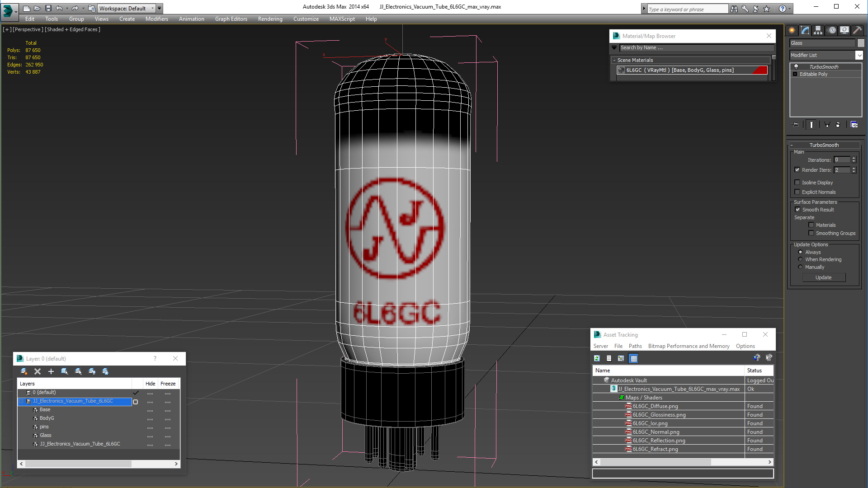This screenshot has width=868, height=488.
Task: Enable Explicit Normals checkbox
Action: (797, 192)
